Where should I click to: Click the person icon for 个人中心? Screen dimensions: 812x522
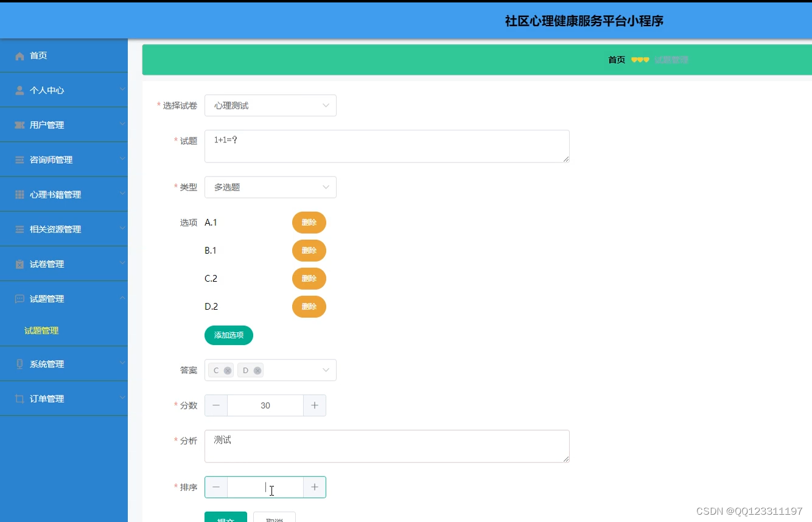19,91
